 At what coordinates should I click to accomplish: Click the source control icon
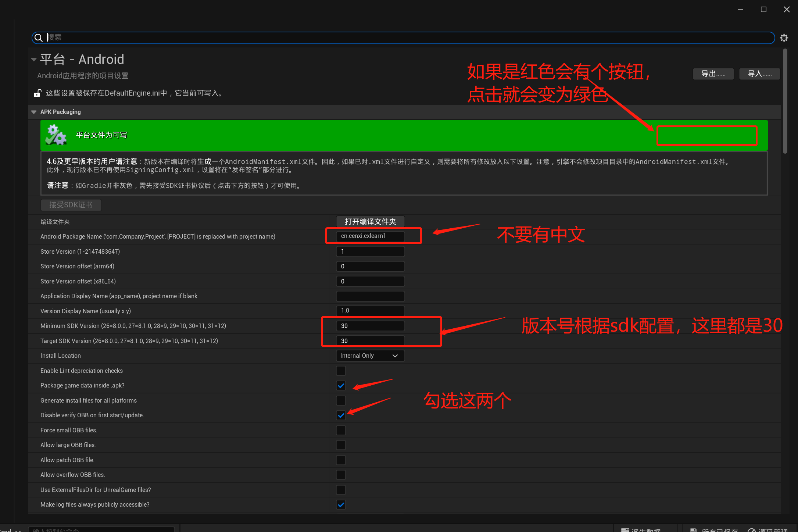pos(752,530)
